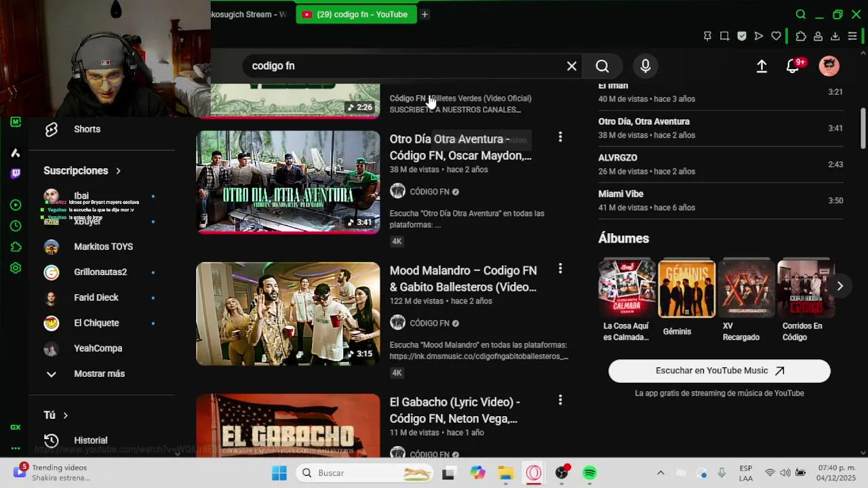Open File Explorer from the taskbar
Viewport: 868px width, 488px height.
tap(505, 472)
